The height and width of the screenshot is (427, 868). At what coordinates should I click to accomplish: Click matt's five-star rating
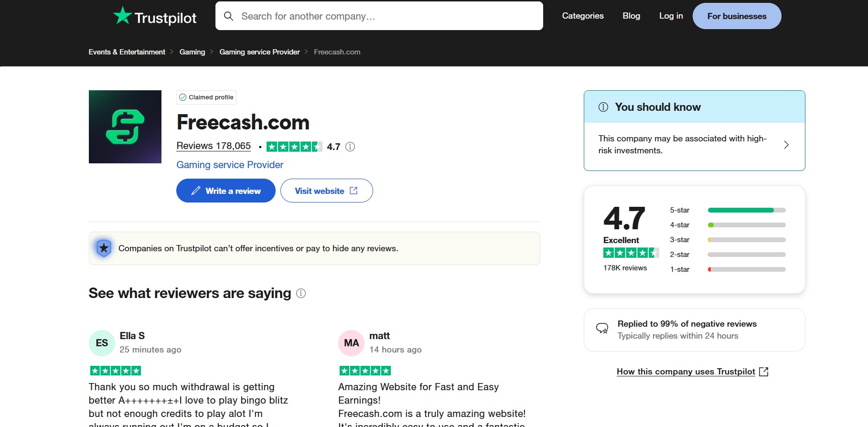[x=365, y=371]
